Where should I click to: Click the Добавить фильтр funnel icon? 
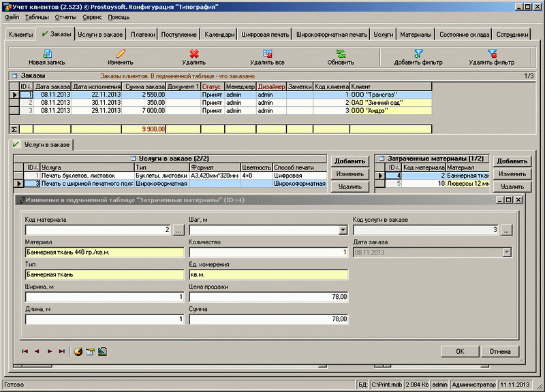pos(418,53)
